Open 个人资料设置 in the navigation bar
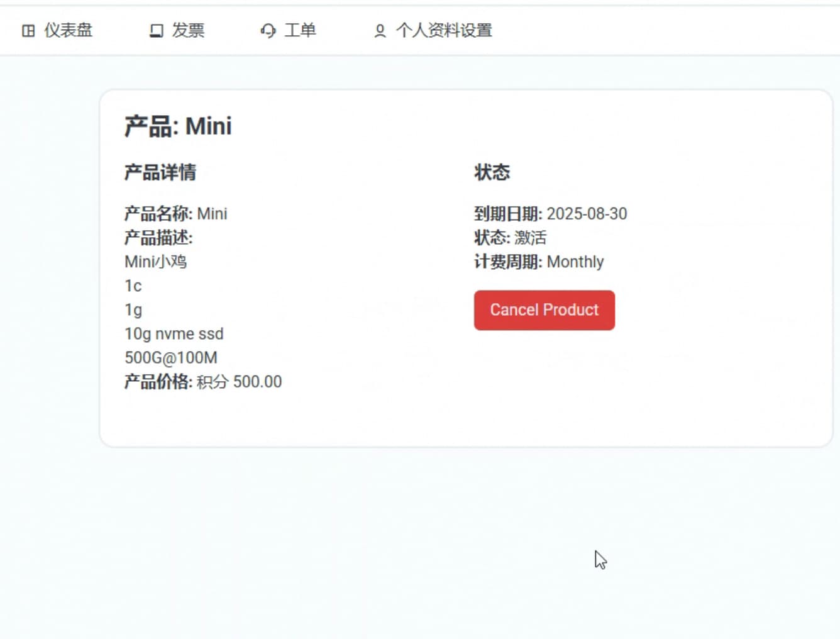The height and width of the screenshot is (639, 840). (x=433, y=30)
